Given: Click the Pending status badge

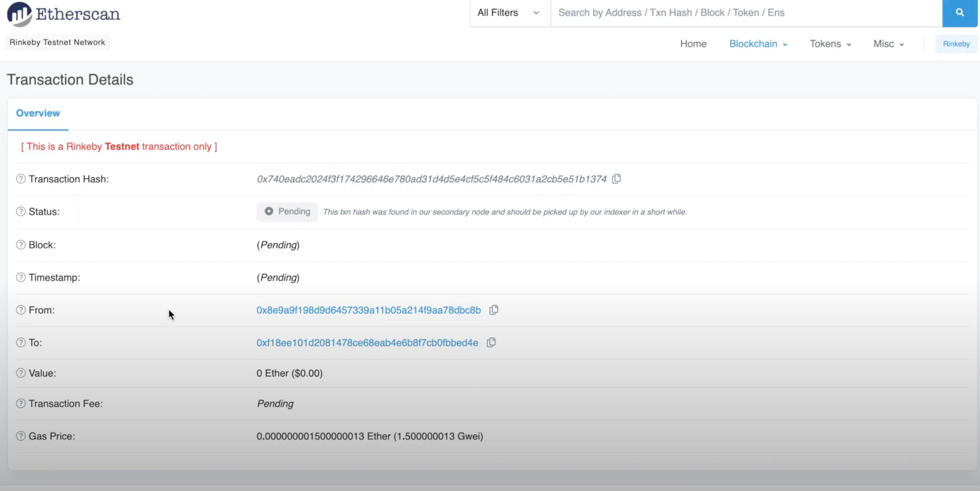Looking at the screenshot, I should (x=287, y=212).
